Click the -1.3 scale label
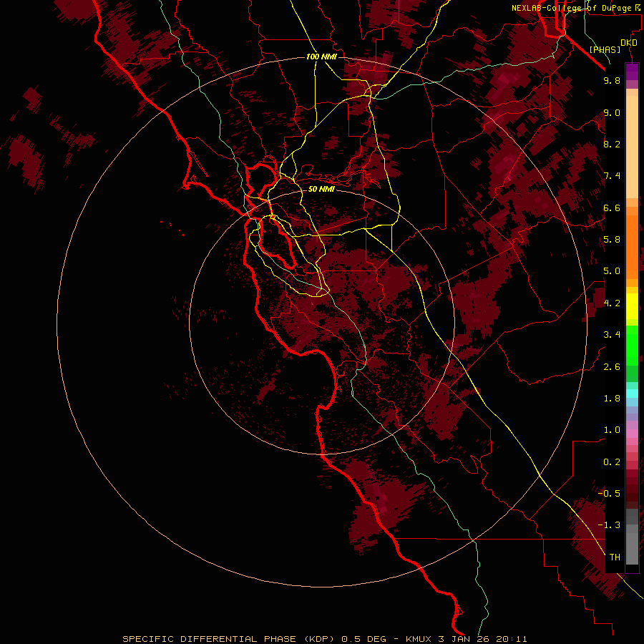Image resolution: width=644 pixels, height=644 pixels. tap(609, 525)
